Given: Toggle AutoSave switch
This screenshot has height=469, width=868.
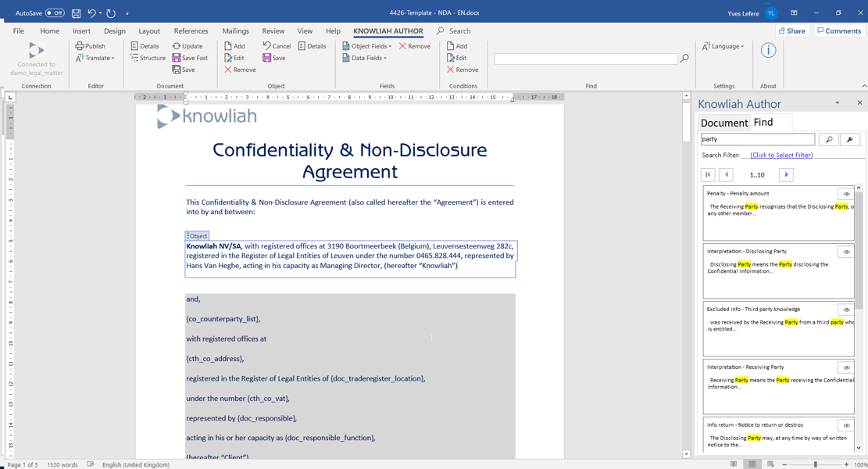Looking at the screenshot, I should [x=54, y=13].
